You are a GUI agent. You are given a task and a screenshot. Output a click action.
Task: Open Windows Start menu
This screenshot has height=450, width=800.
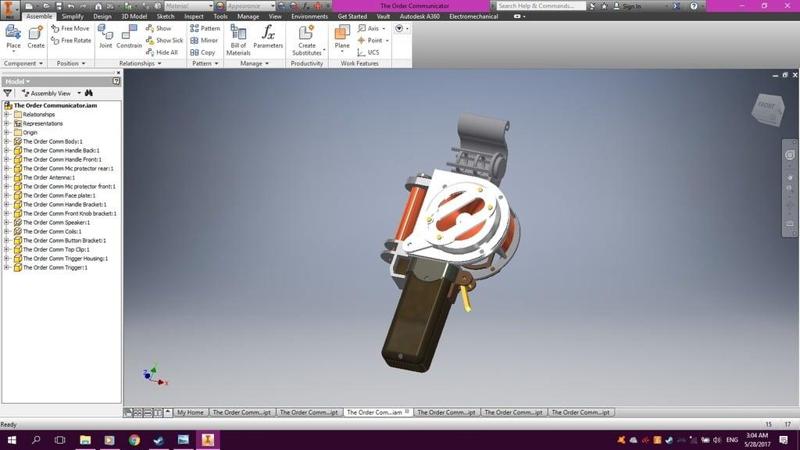tap(11, 440)
